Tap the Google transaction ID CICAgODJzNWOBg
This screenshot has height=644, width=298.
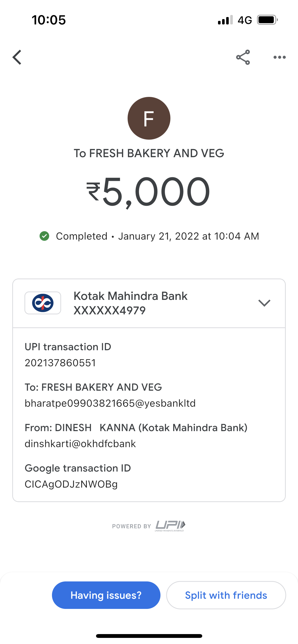coord(71,484)
